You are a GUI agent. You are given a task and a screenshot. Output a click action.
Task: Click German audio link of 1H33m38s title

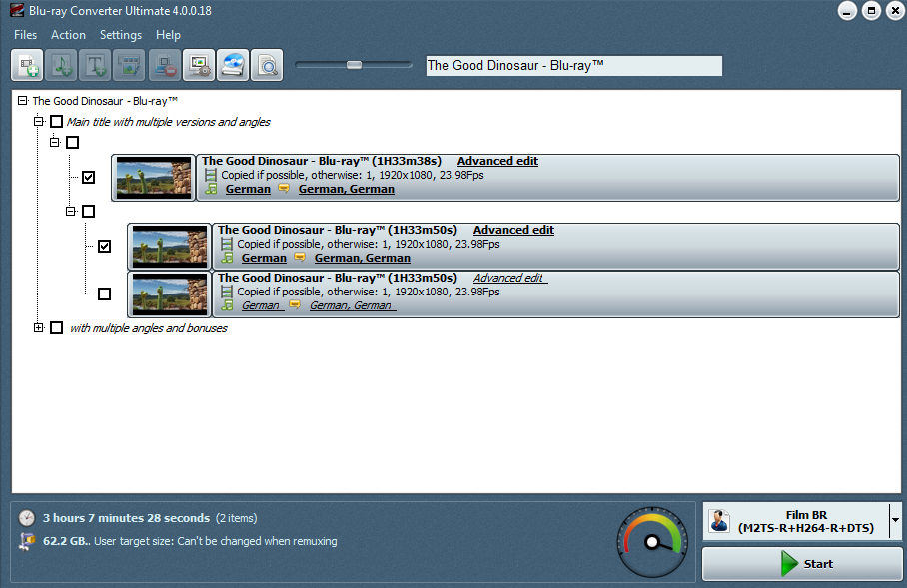248,189
